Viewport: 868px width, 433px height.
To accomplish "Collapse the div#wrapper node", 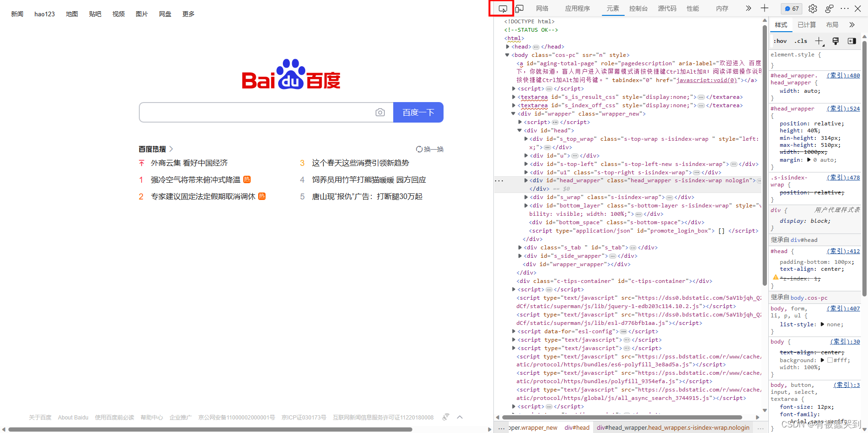I will (513, 114).
